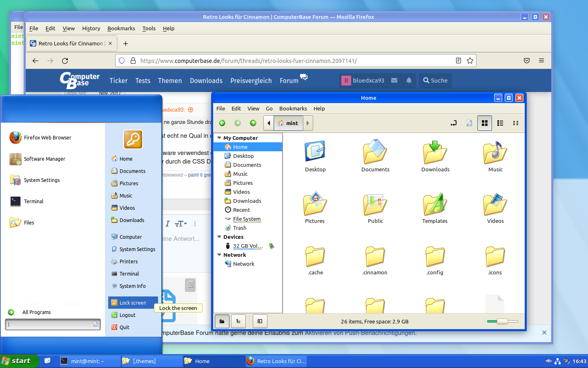
Task: Open the Downloads folder icon in Home
Action: (x=435, y=152)
